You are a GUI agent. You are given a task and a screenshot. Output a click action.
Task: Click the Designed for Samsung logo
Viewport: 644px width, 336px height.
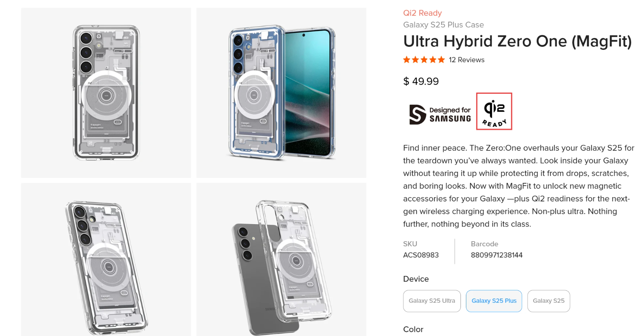coord(440,114)
